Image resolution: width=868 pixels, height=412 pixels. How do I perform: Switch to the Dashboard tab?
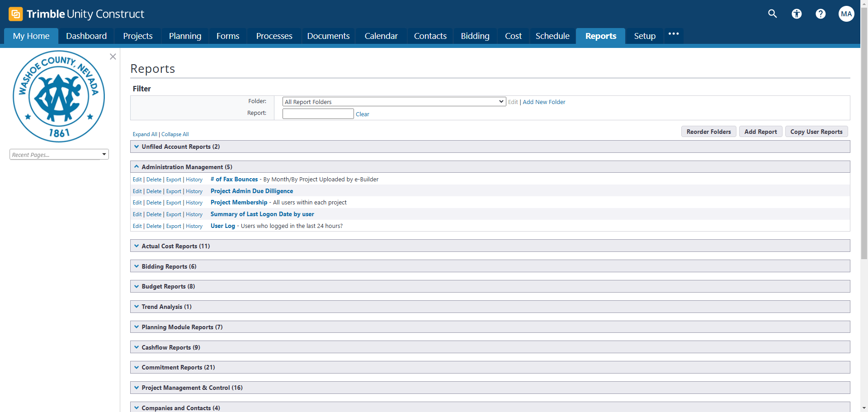(86, 36)
